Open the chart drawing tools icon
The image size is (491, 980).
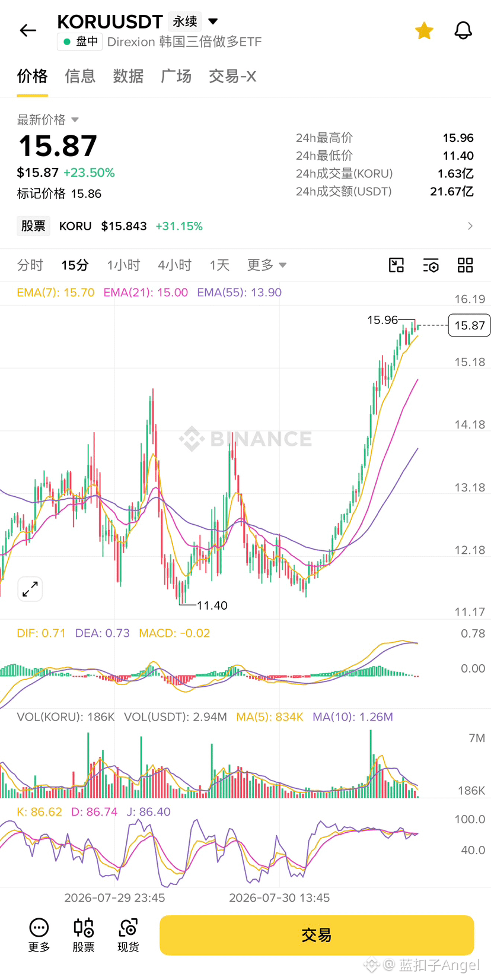coord(396,265)
